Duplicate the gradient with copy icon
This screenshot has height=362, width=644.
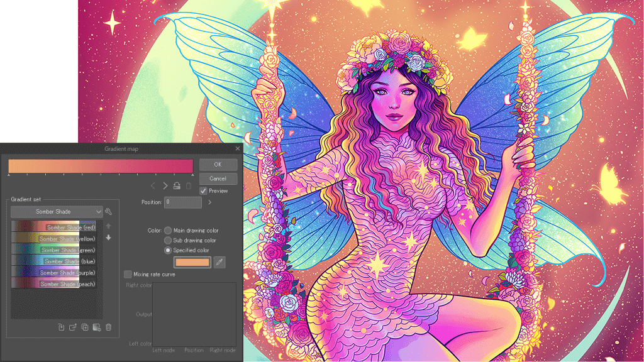(x=85, y=327)
